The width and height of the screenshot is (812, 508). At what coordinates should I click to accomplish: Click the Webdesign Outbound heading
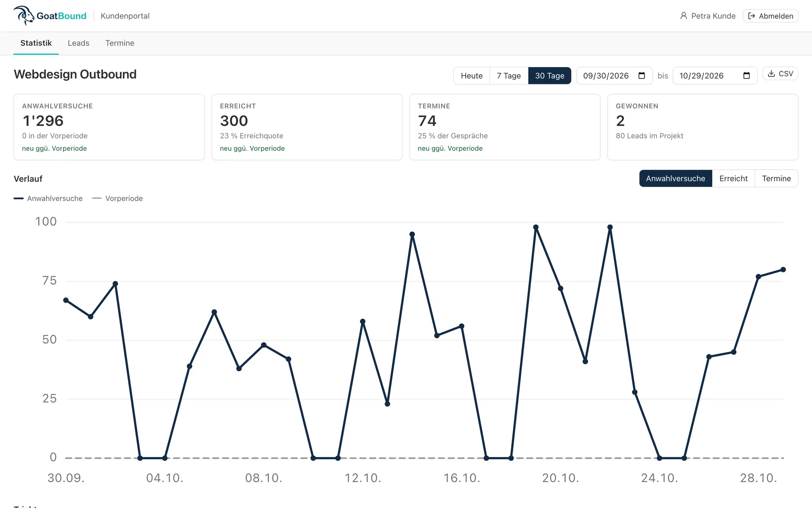[75, 74]
